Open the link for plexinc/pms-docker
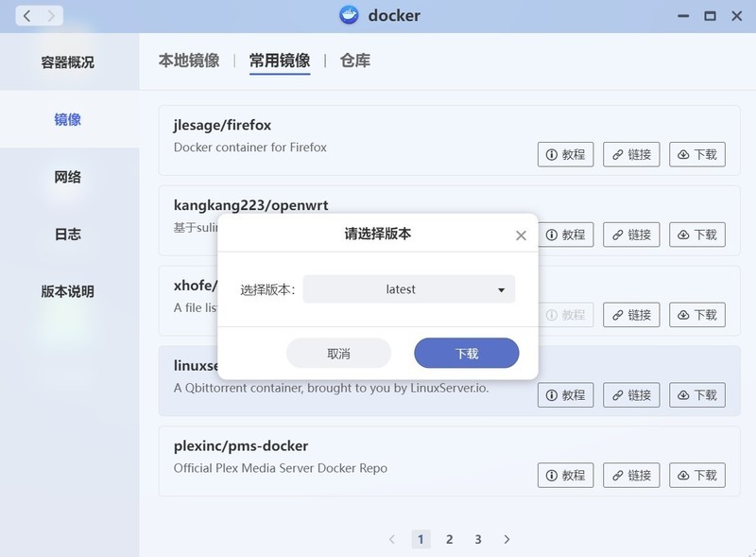This screenshot has height=557, width=756. 630,476
